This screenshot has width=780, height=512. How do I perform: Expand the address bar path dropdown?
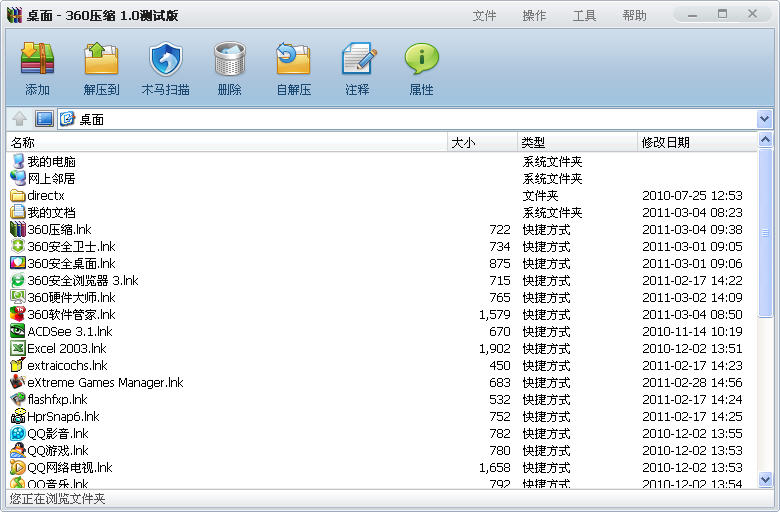point(765,119)
